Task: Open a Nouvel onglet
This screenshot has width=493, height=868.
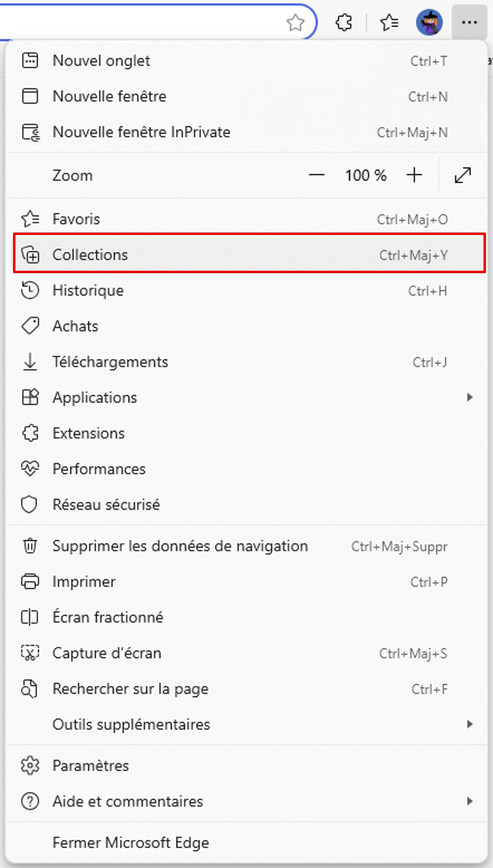Action: pos(102,61)
